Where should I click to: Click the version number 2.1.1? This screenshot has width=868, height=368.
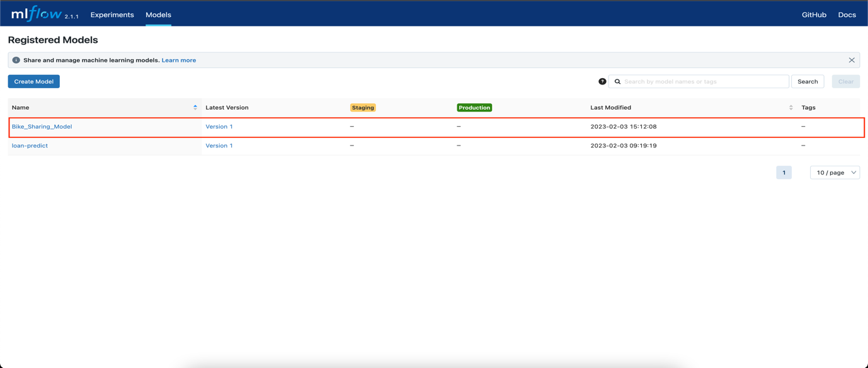(x=72, y=17)
